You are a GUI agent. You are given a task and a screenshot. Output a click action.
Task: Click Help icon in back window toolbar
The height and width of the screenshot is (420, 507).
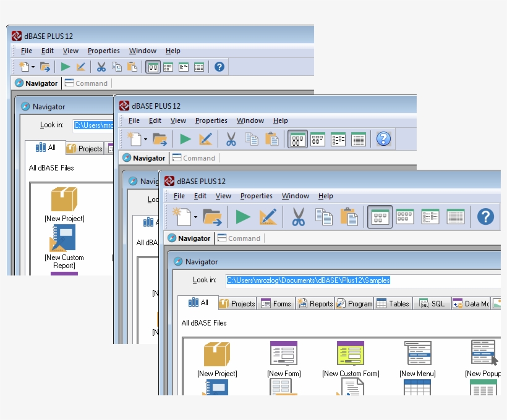[x=219, y=67]
